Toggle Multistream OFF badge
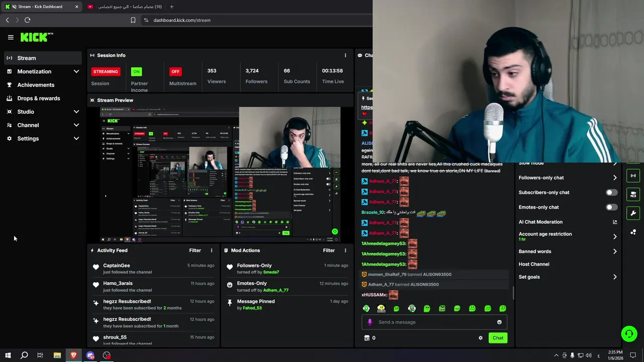644x362 pixels. (x=175, y=71)
